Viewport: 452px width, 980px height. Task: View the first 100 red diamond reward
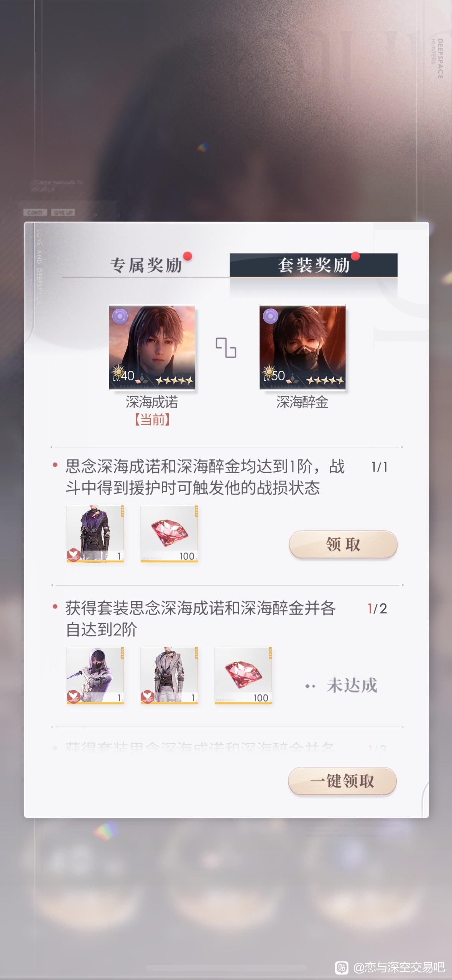click(169, 534)
